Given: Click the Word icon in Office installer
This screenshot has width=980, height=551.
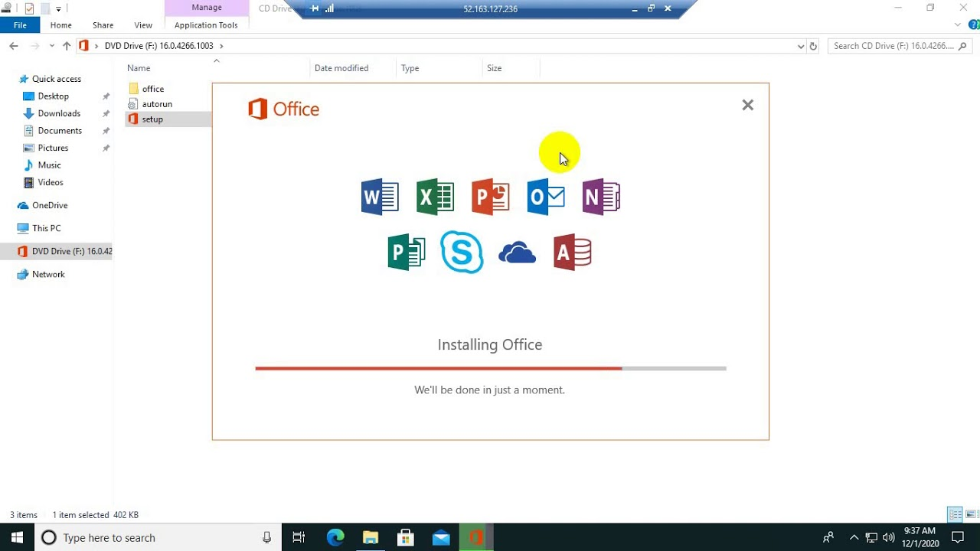Looking at the screenshot, I should click(380, 197).
